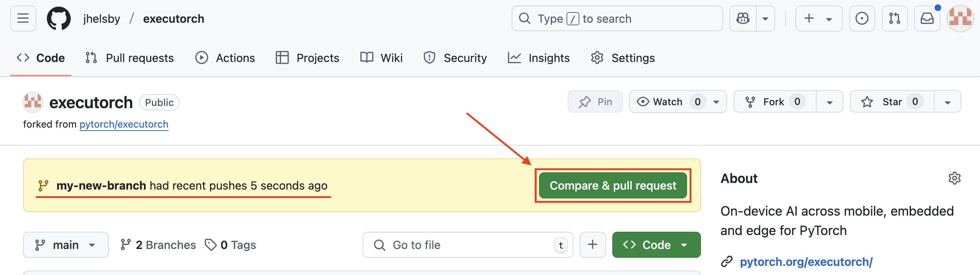Open the hamburger navigation menu

coord(23,18)
